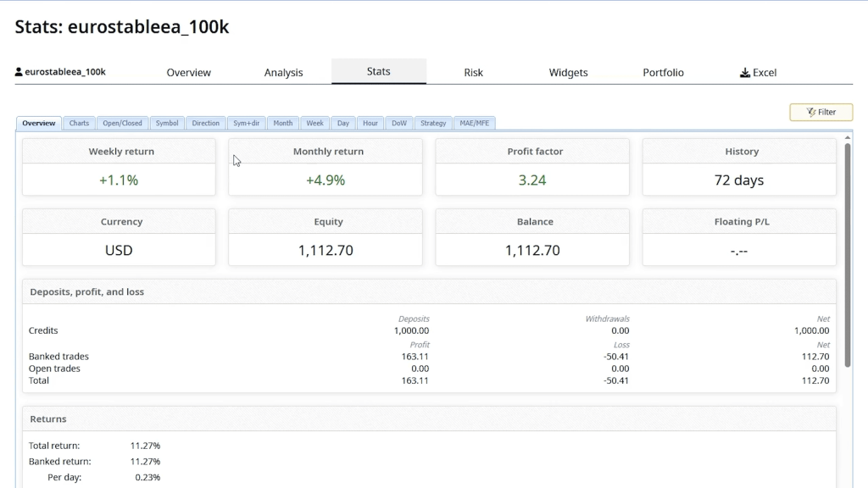Show the Direction sub-tab
Image resolution: width=868 pixels, height=488 pixels.
(x=205, y=123)
